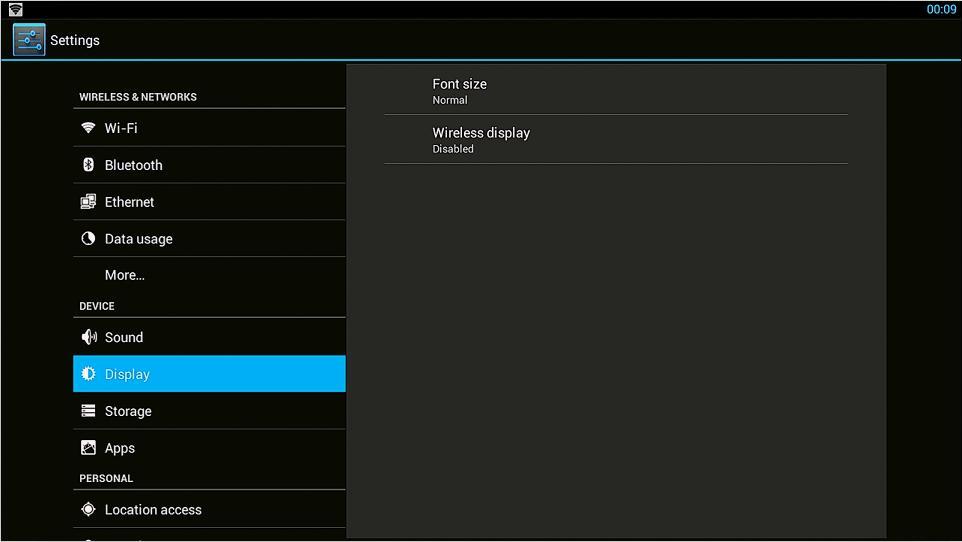Click the Display brightness icon

click(88, 374)
